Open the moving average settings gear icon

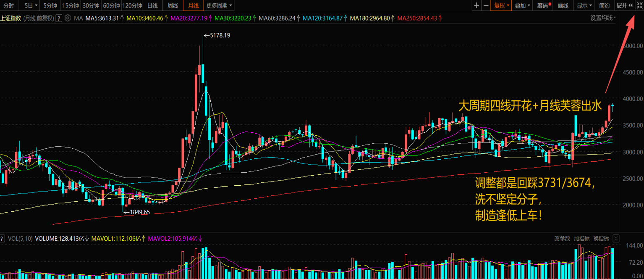point(68,18)
